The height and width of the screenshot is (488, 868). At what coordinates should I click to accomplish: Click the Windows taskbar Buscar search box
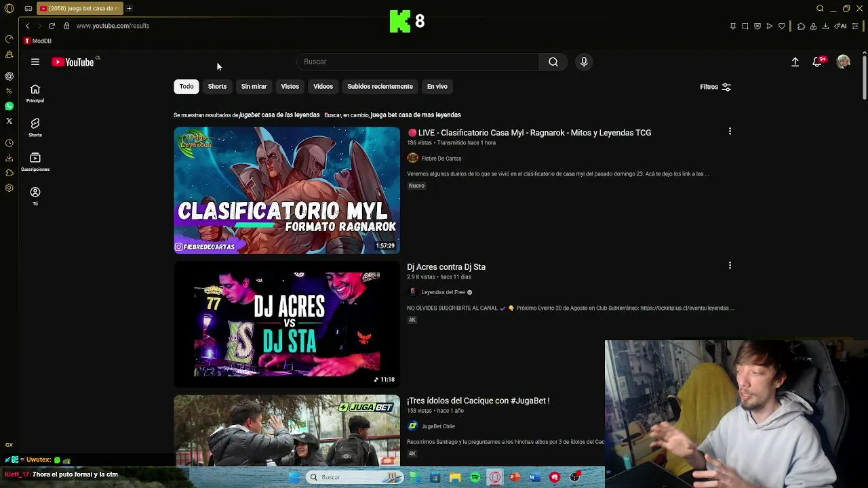(x=355, y=477)
